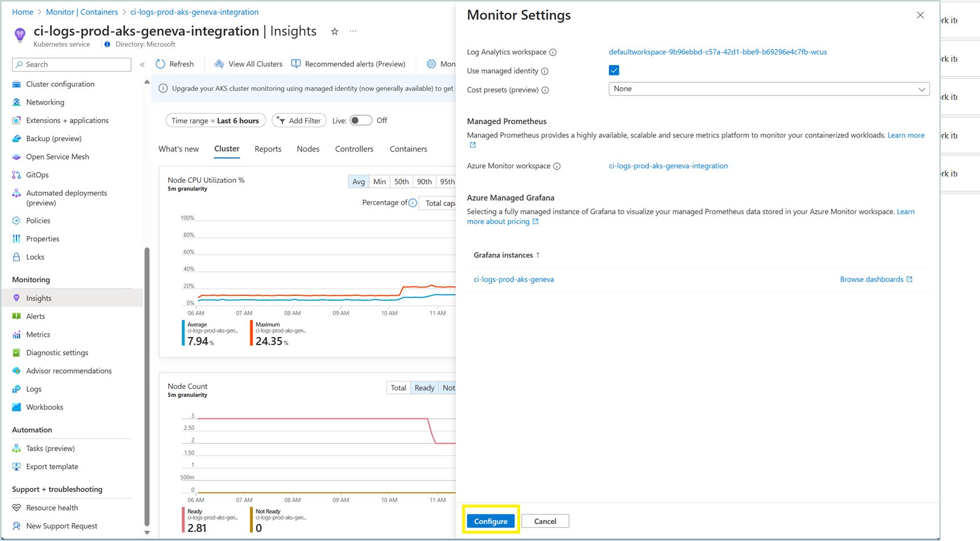The image size is (980, 541).
Task: Select 90th percentile for Node CPU chart
Action: click(424, 182)
